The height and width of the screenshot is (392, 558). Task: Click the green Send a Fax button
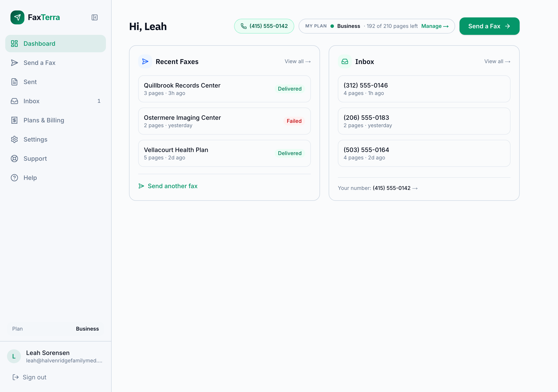point(489,26)
